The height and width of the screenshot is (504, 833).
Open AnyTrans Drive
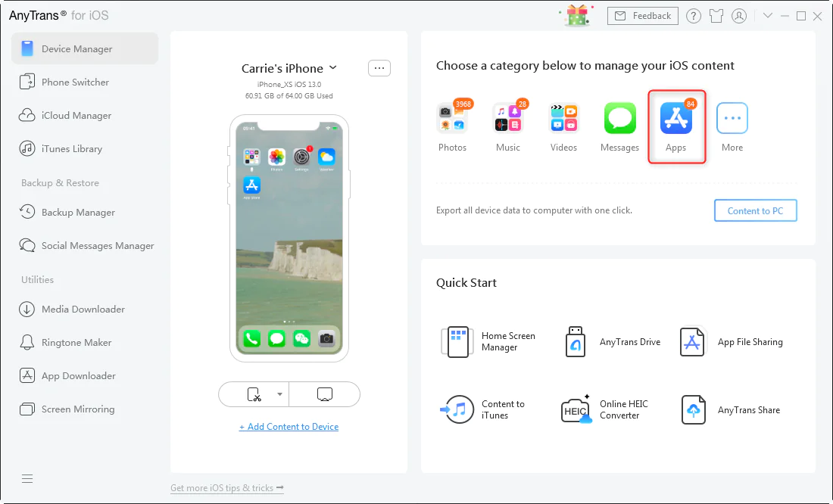[612, 341]
